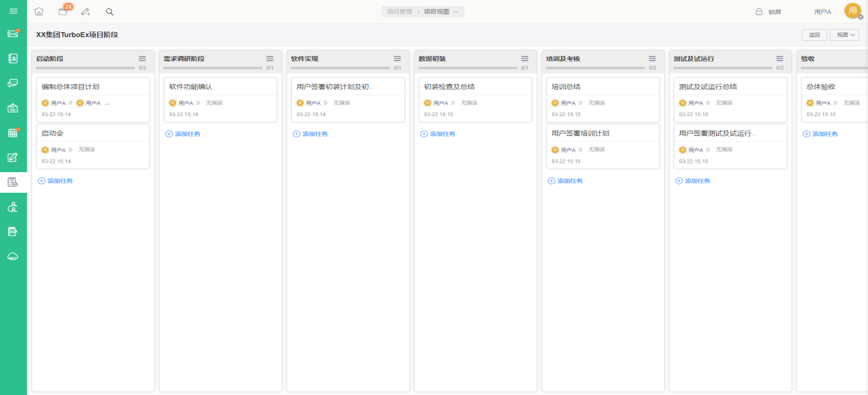Open the 软件功能确认 task card
This screenshot has height=395, width=868.
coord(220,99)
